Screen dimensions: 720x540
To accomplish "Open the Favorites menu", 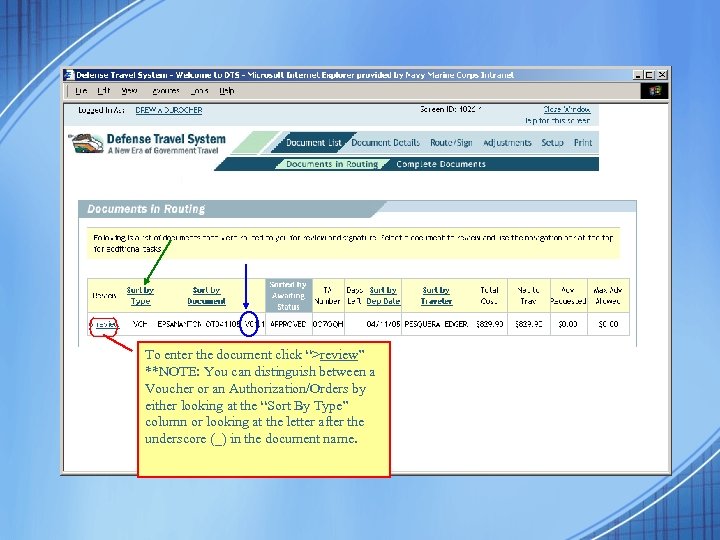I will [x=166, y=91].
